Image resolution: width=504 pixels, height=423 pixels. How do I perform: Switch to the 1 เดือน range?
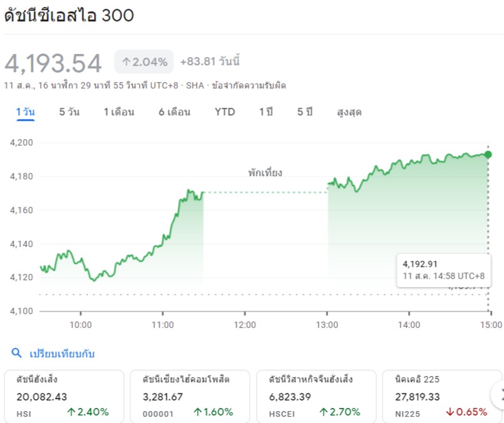(119, 112)
